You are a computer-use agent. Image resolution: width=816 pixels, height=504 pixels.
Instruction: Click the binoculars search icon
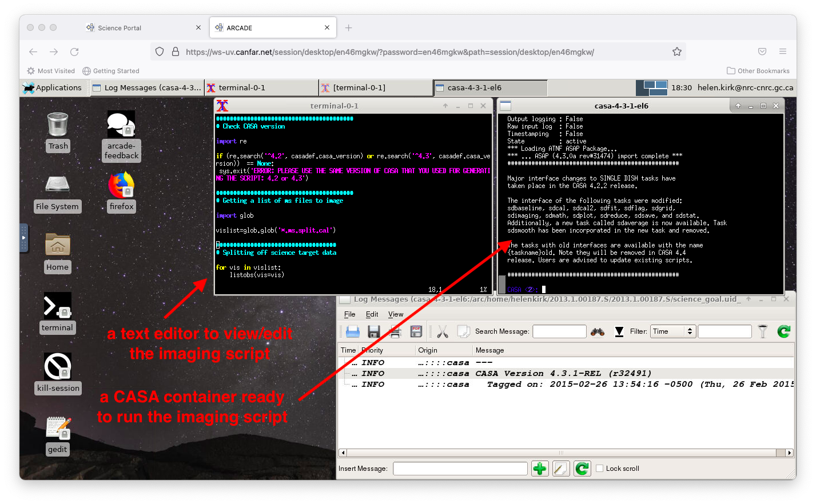pos(598,331)
